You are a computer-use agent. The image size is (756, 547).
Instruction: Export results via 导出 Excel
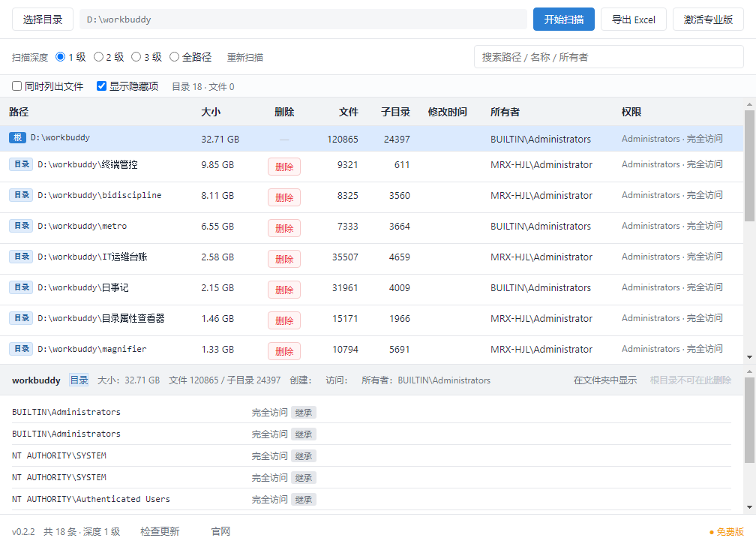(x=634, y=20)
